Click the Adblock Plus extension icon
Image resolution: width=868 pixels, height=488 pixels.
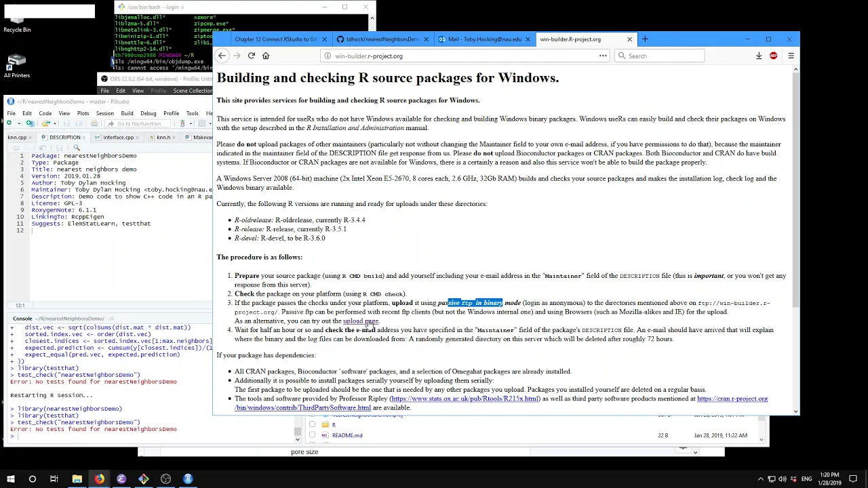[x=774, y=56]
